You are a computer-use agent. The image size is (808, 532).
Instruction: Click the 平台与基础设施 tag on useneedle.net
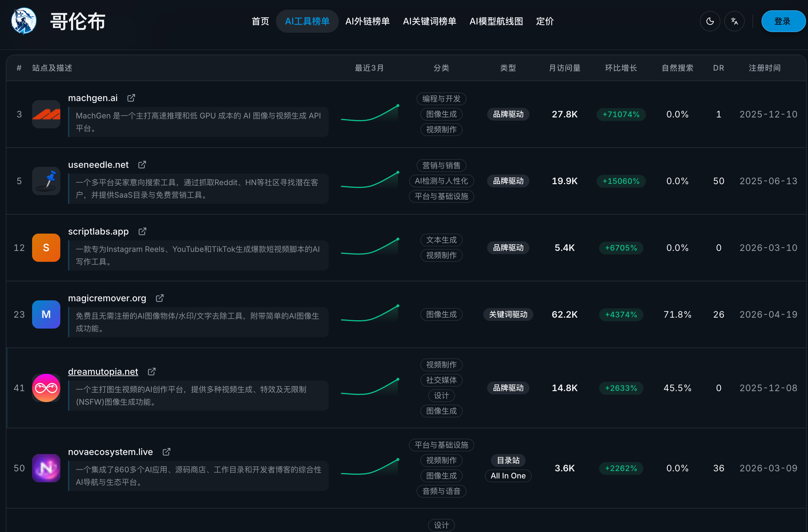pyautogui.click(x=441, y=196)
